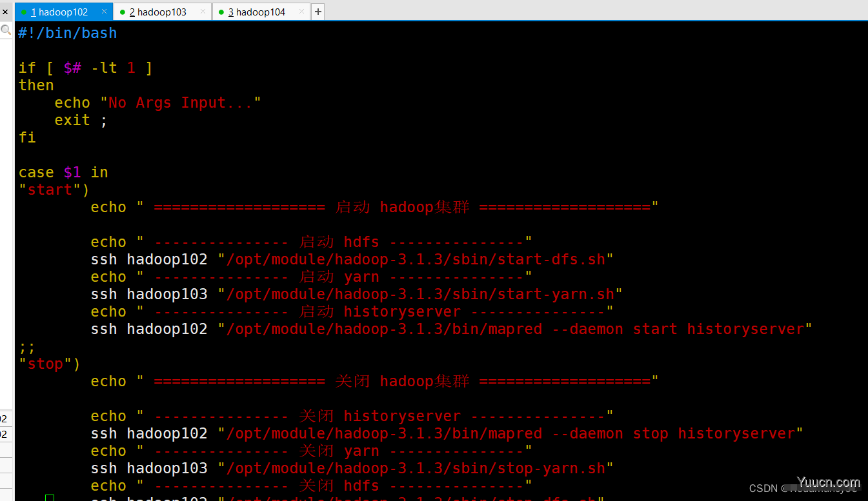Click the '关闭 historyserver' echo line
The image size is (868, 501).
[x=352, y=416]
